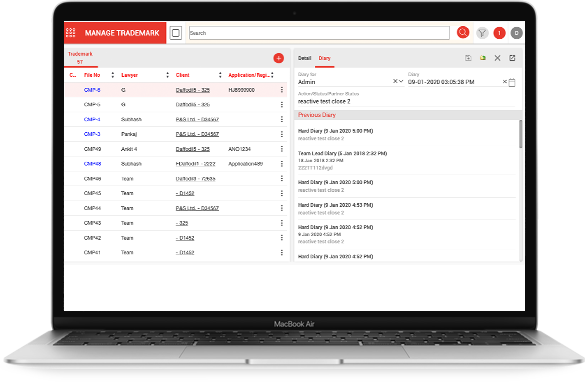
Task: Select the Diary tab
Action: [x=324, y=58]
